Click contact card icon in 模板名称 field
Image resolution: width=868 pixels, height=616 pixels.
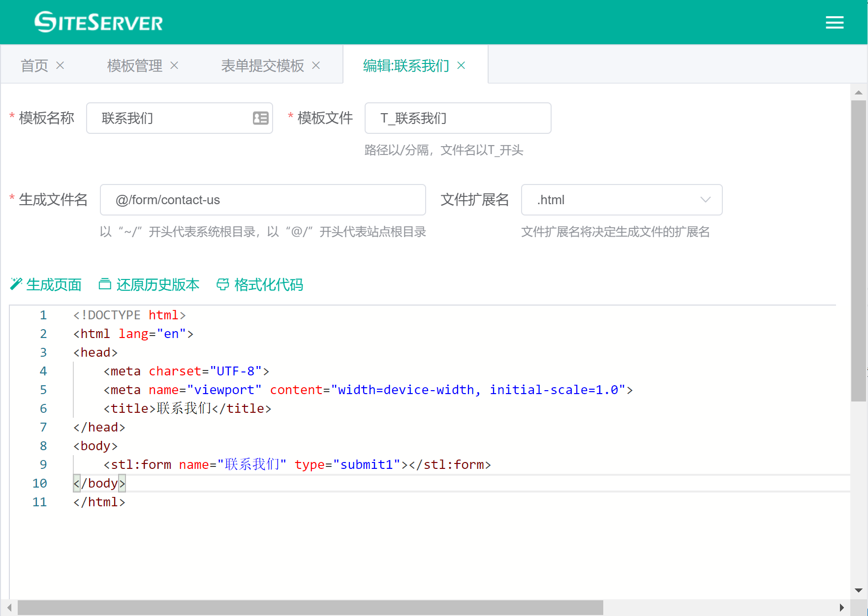point(260,118)
